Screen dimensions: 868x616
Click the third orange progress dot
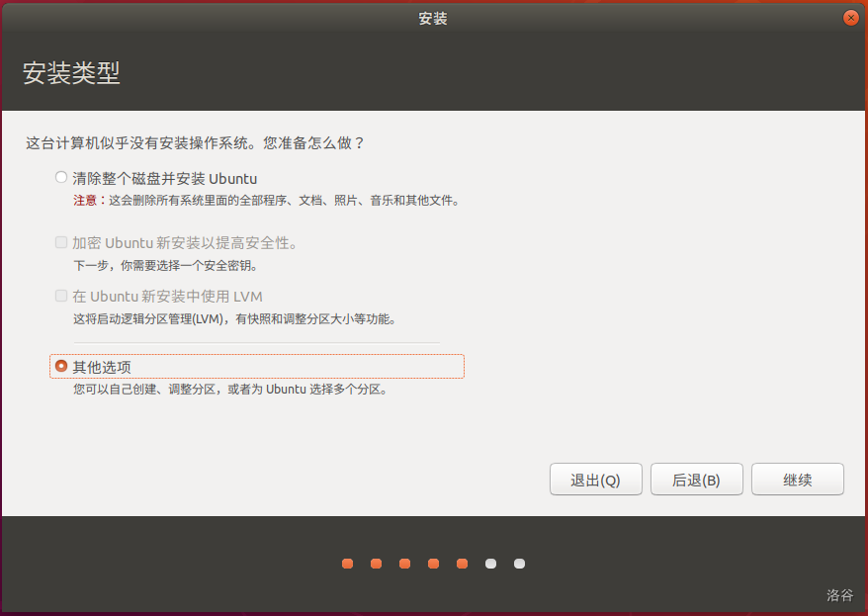click(405, 564)
